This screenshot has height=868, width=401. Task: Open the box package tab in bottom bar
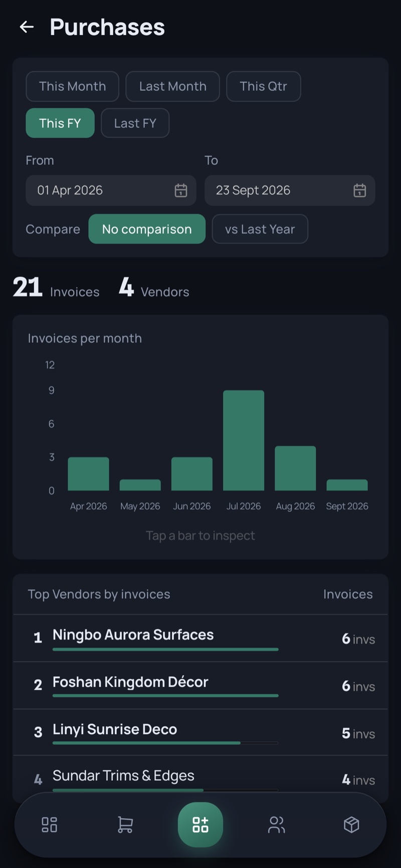coord(351,825)
